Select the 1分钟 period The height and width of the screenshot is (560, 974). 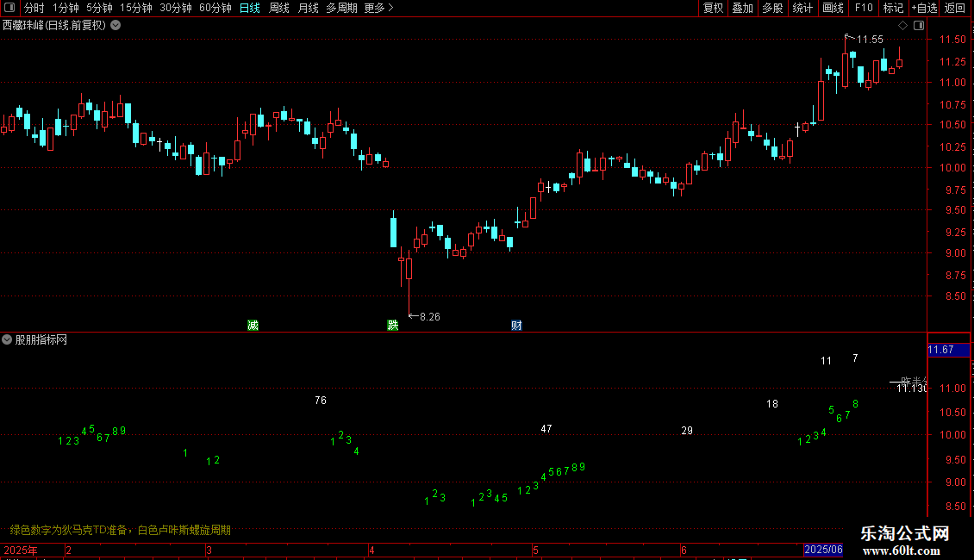pos(66,8)
